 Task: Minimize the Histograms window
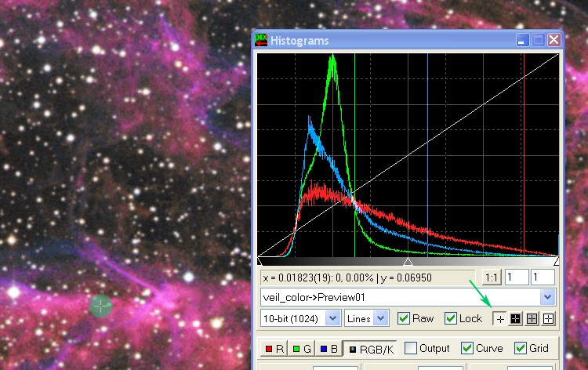point(522,40)
